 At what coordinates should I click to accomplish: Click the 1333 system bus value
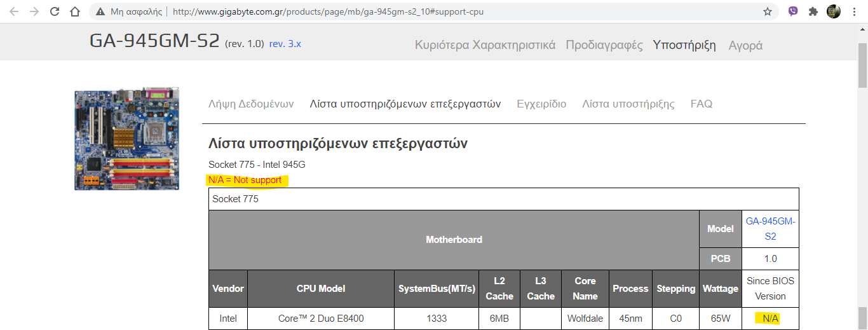point(437,318)
